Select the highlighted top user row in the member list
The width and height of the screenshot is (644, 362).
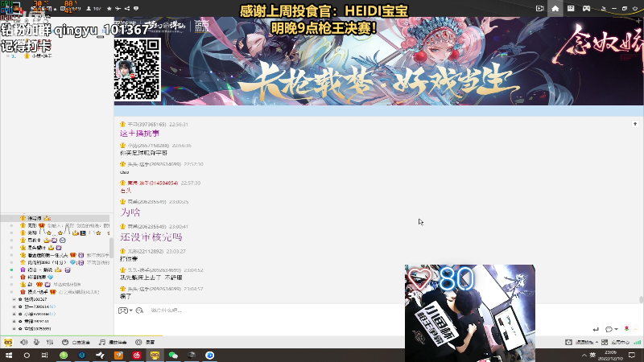[55, 218]
